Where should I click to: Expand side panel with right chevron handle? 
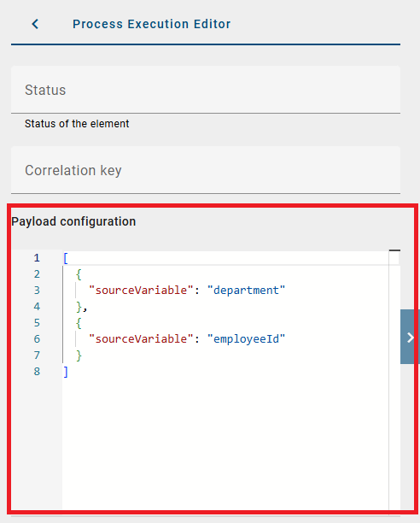point(410,337)
